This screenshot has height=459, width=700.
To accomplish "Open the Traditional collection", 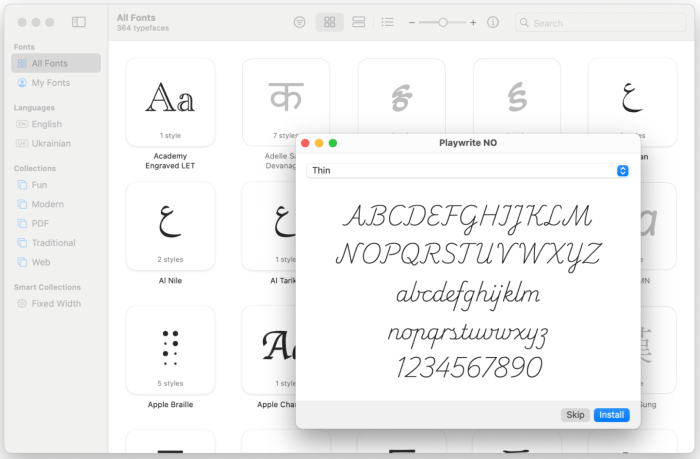I will tap(56, 243).
